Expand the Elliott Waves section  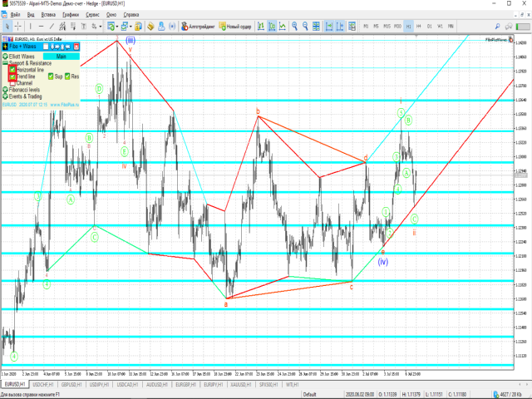(x=5, y=57)
